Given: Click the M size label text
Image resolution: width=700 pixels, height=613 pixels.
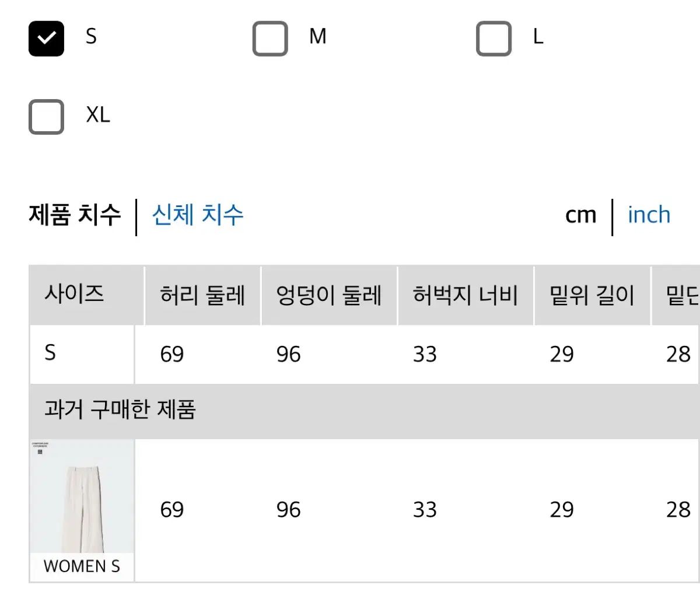Looking at the screenshot, I should (317, 37).
